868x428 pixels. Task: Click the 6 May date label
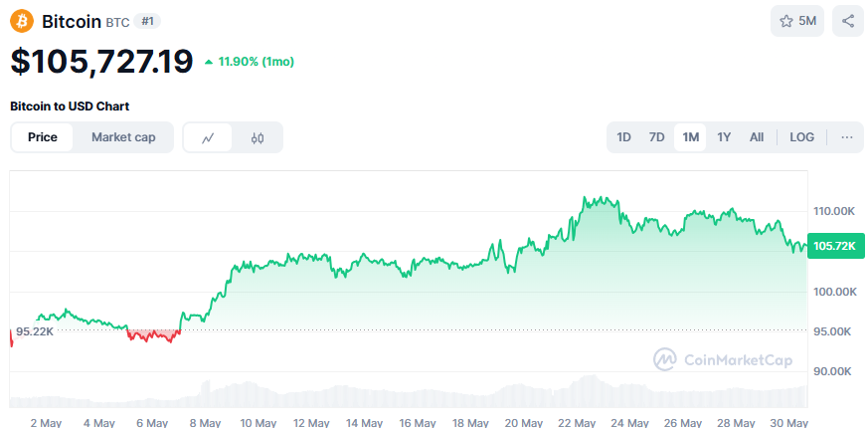pos(152,422)
